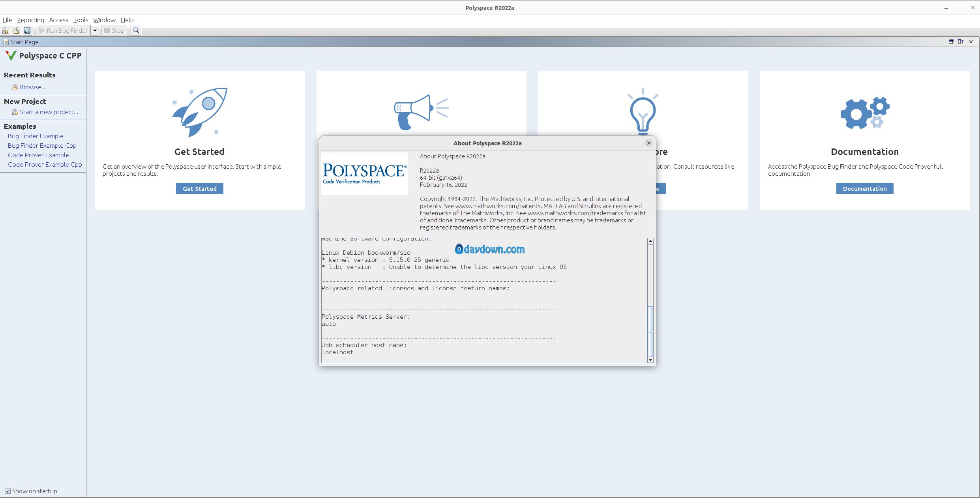Open the Window menu
This screenshot has width=980, height=498.
pyautogui.click(x=104, y=20)
